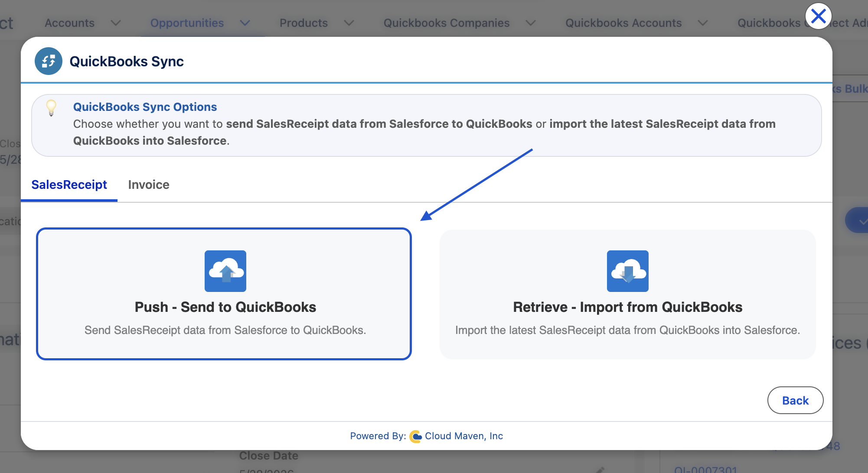The width and height of the screenshot is (868, 473).
Task: Click the Back button
Action: (795, 400)
